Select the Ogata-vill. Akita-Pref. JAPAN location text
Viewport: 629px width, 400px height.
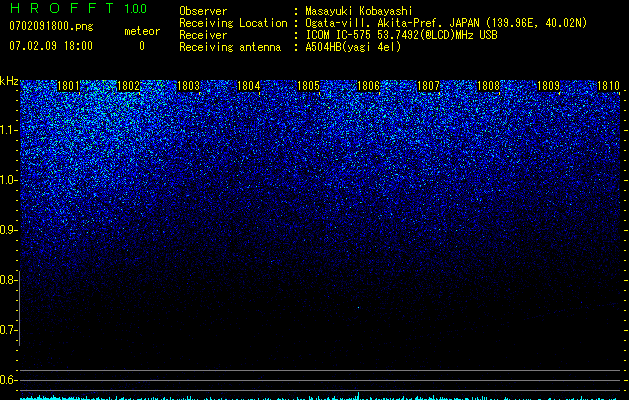[x=446, y=23]
